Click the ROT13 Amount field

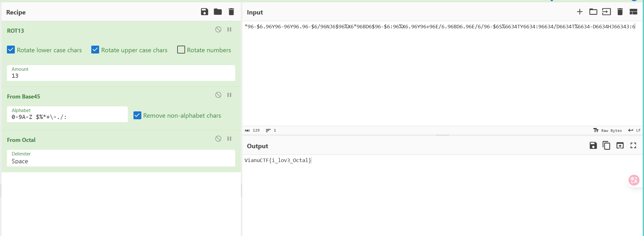pyautogui.click(x=121, y=76)
